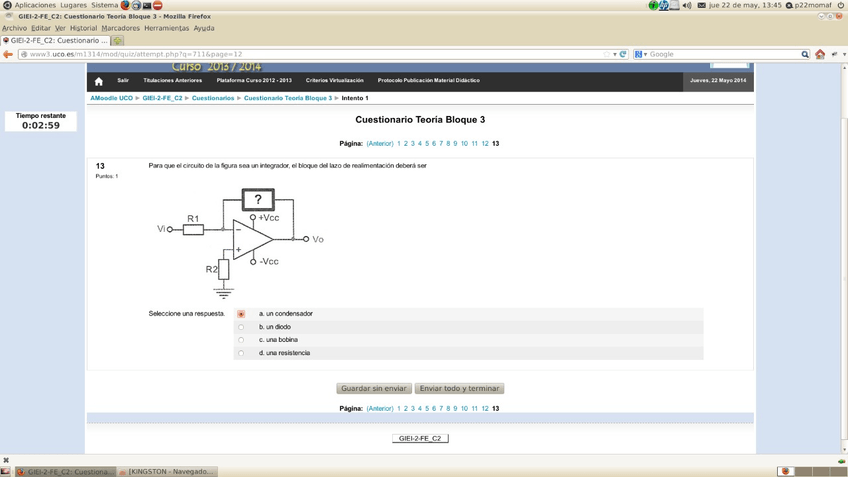Switch to the KINGSTON Navegador taskbar window
Image resolution: width=848 pixels, height=477 pixels.
point(168,472)
